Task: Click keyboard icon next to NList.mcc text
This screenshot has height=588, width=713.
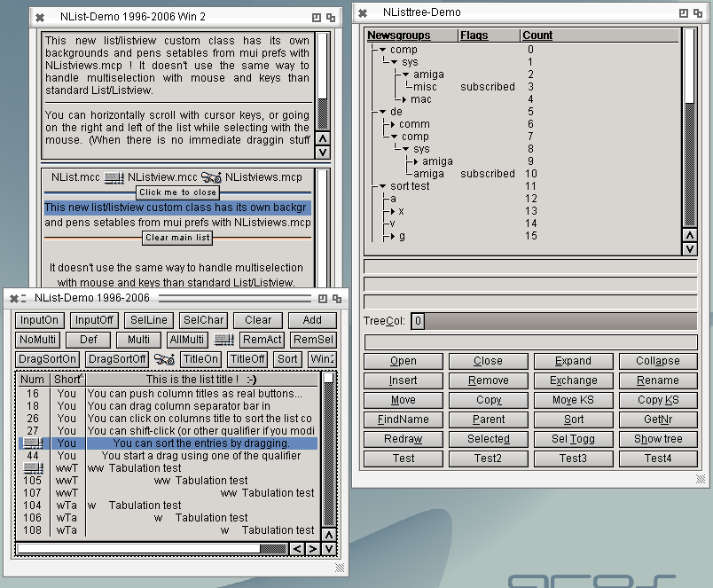Action: tap(114, 177)
